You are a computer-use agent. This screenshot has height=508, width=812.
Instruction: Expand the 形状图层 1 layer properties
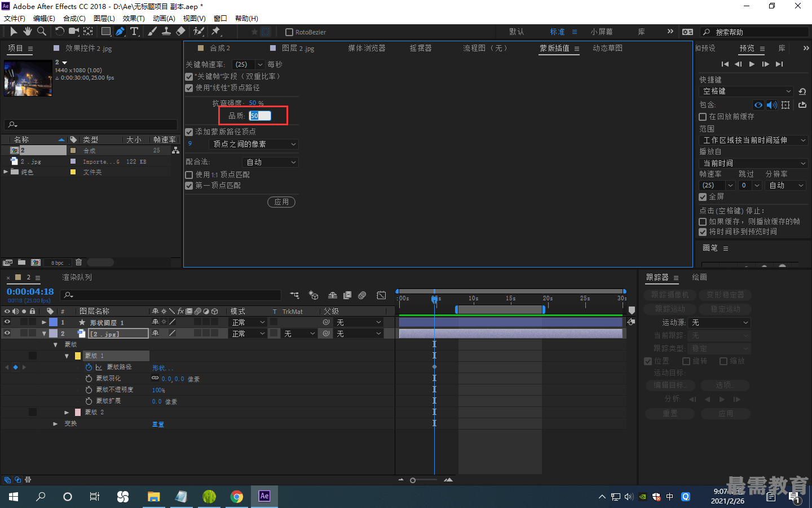pyautogui.click(x=44, y=322)
